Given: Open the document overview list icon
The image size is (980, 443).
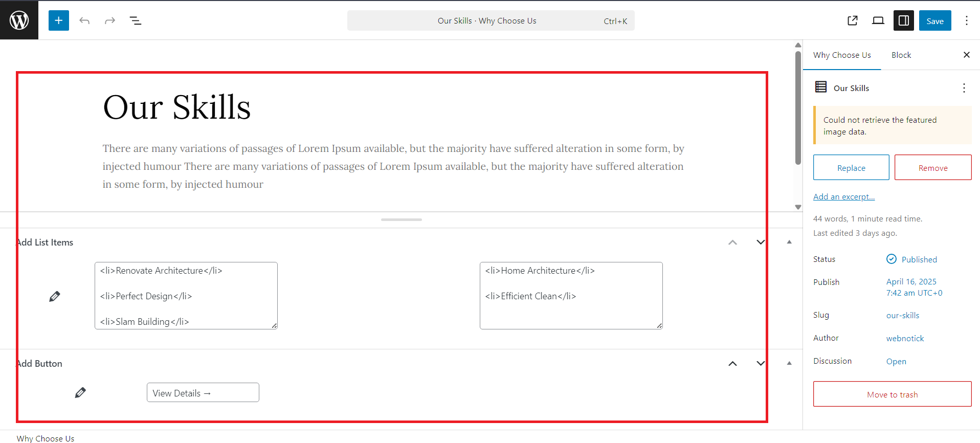Looking at the screenshot, I should tap(136, 20).
